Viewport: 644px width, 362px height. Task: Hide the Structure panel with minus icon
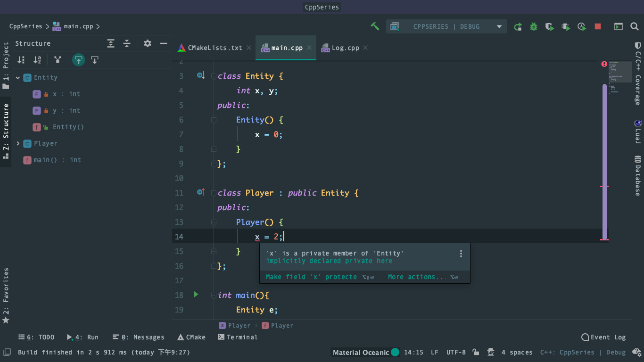(x=164, y=43)
